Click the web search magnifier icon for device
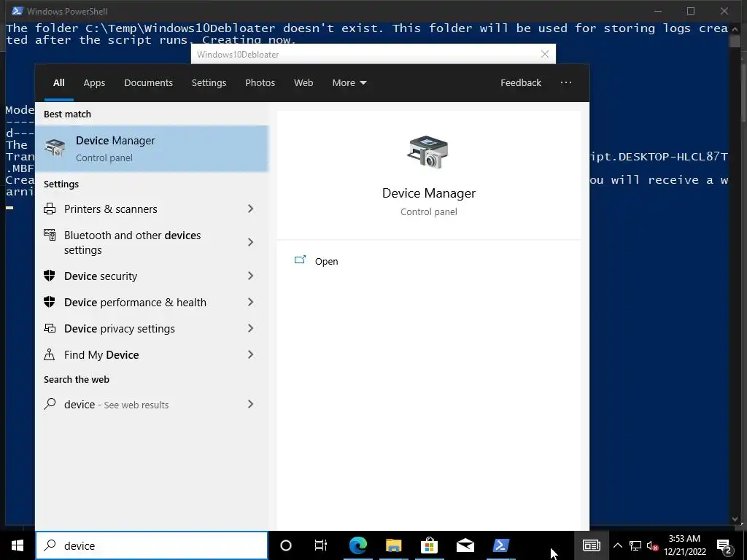Viewport: 747px width, 560px height. [50, 404]
